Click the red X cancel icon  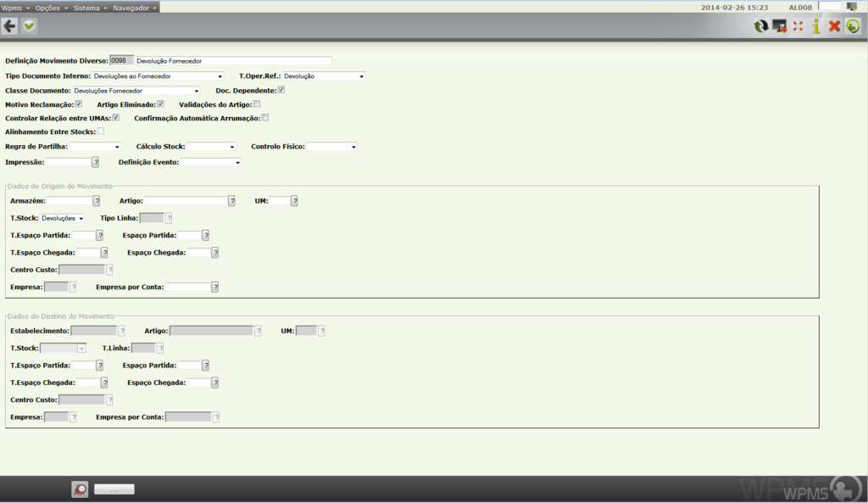pyautogui.click(x=834, y=26)
